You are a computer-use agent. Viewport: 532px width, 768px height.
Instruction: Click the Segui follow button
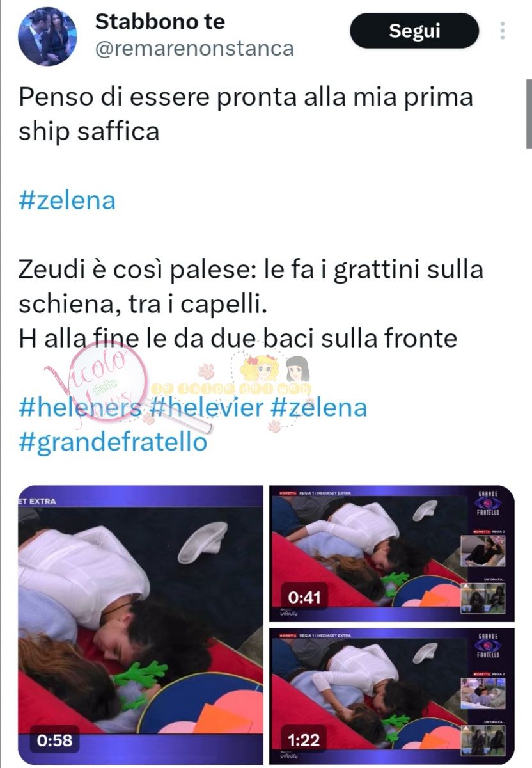pos(414,31)
